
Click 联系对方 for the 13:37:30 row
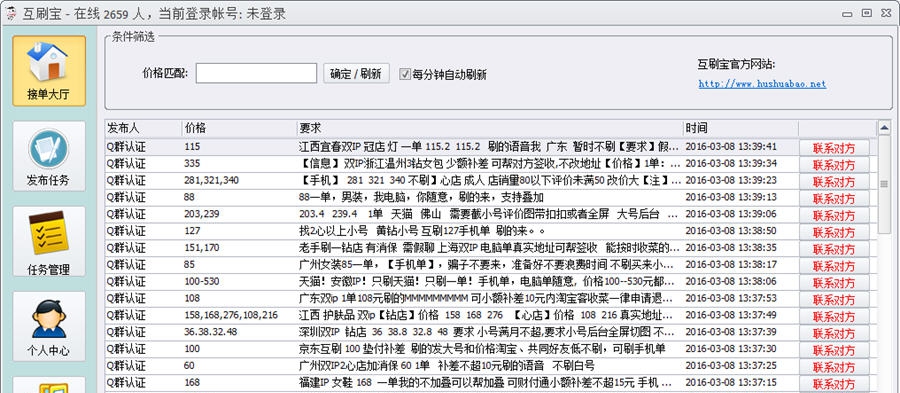(x=834, y=351)
